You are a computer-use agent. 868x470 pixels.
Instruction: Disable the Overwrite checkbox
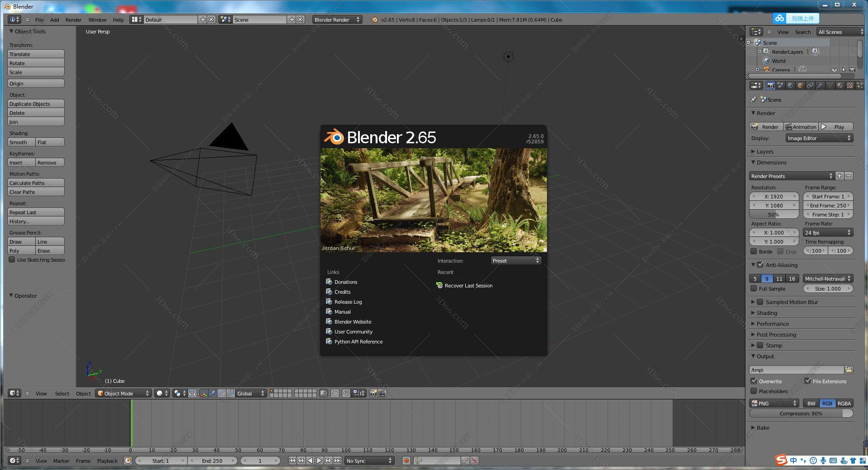(x=754, y=381)
